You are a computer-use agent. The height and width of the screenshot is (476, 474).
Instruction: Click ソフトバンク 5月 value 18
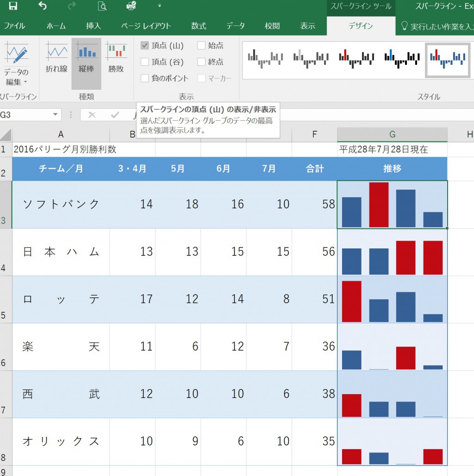point(178,204)
